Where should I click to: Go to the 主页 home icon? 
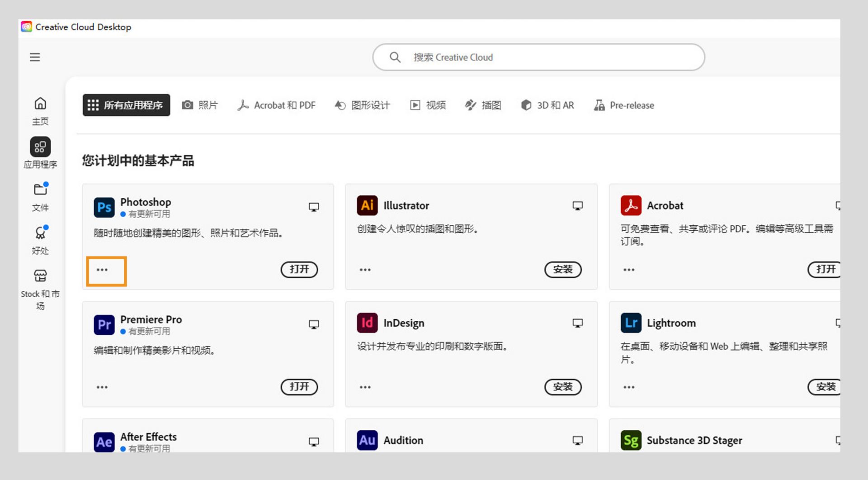click(40, 104)
